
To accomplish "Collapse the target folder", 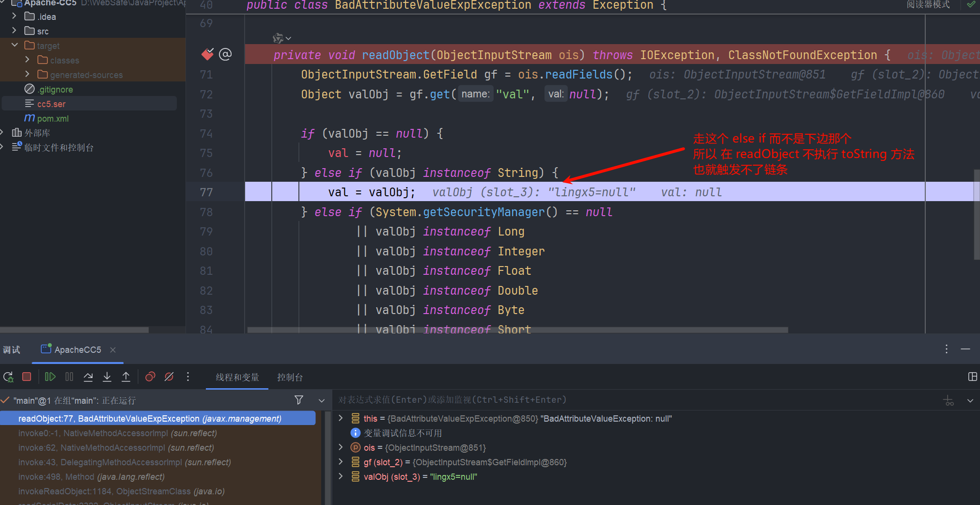I will pyautogui.click(x=14, y=45).
